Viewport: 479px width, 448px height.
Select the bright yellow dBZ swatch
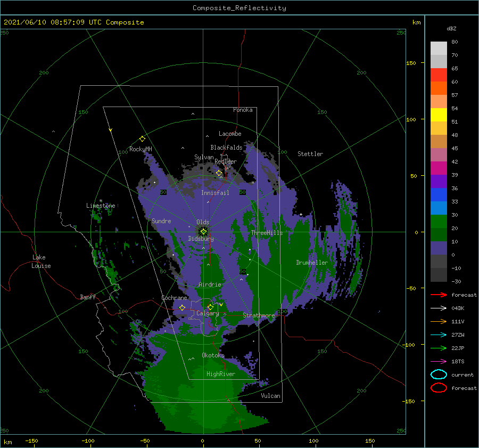click(x=439, y=115)
